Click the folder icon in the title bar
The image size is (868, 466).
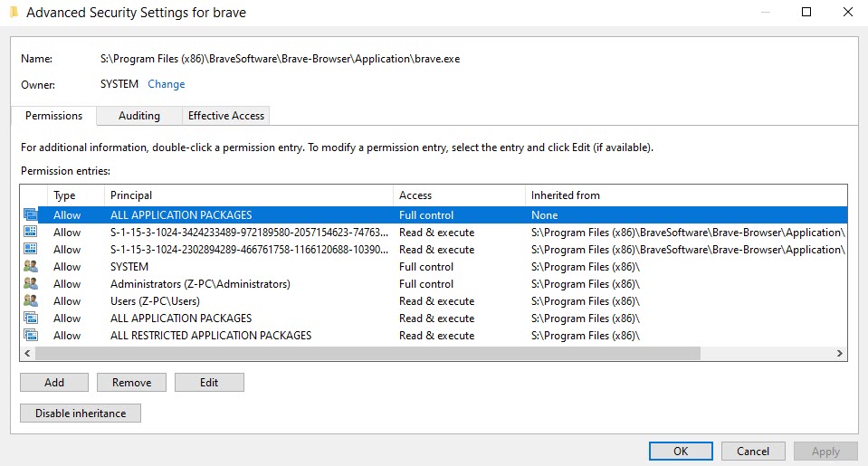14,12
